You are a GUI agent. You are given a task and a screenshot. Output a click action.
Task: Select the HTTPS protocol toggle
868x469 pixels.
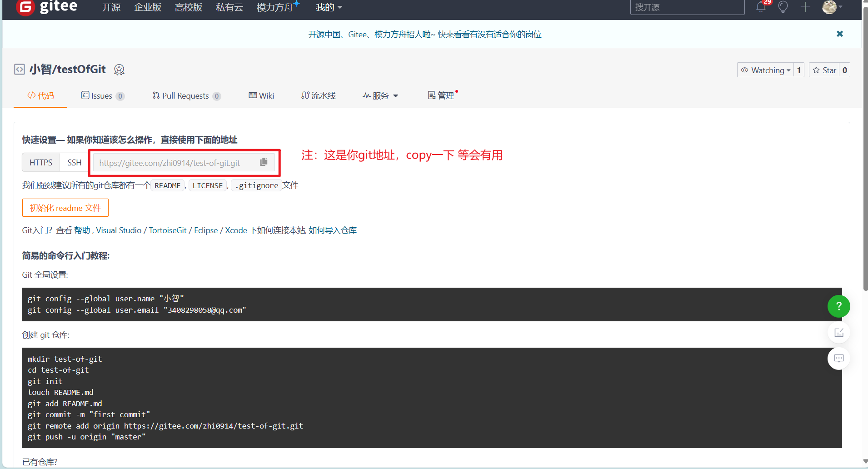pyautogui.click(x=41, y=162)
